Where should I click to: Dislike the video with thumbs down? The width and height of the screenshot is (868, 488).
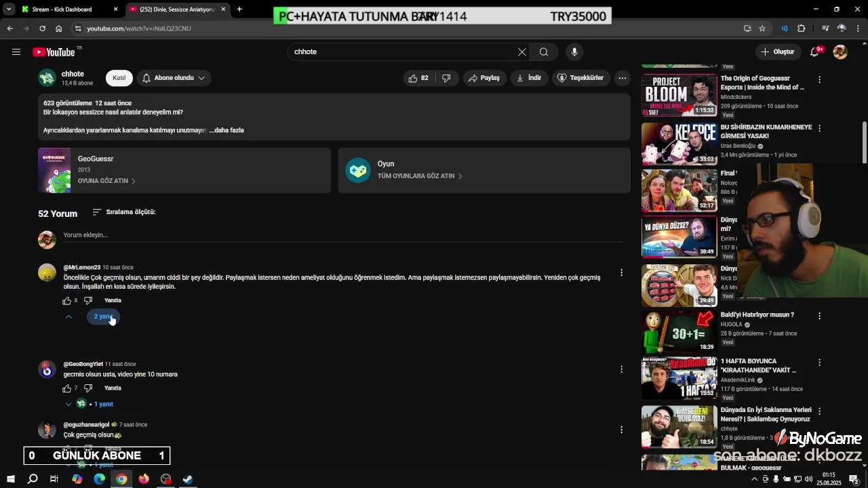pos(446,78)
